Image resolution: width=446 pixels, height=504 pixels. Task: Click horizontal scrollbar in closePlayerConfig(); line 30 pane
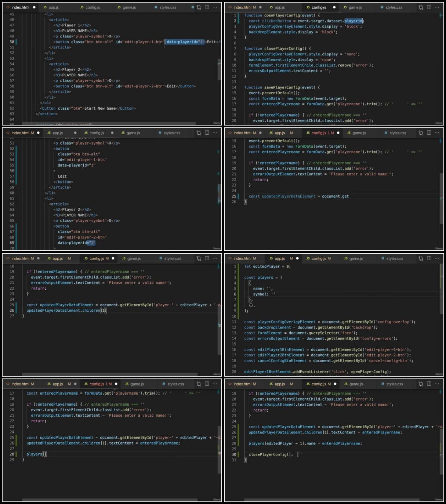coord(332,500)
